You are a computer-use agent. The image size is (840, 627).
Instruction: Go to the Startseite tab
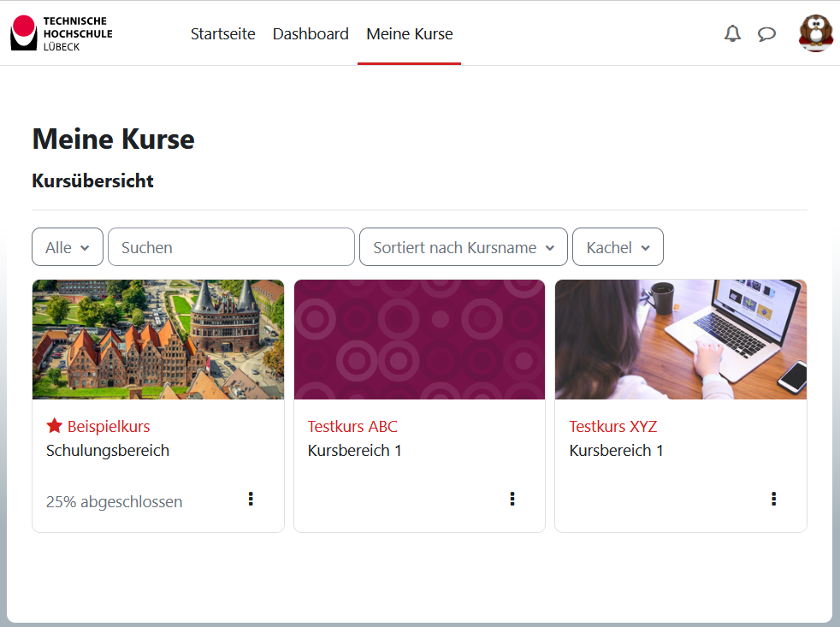(223, 33)
